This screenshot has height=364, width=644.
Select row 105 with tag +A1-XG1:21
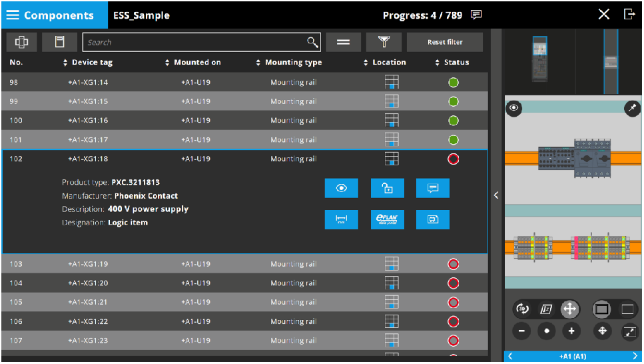coord(88,302)
